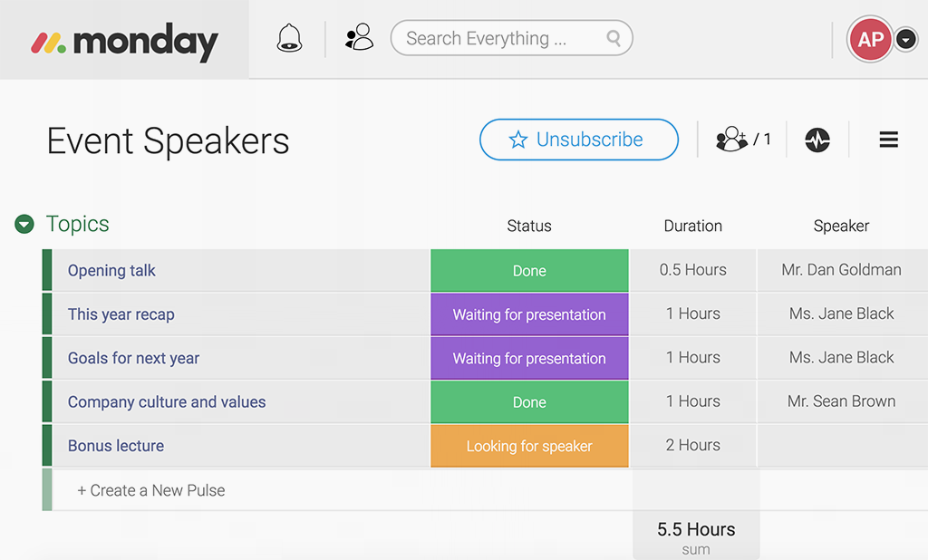Open Company culture and values pulse

167,402
